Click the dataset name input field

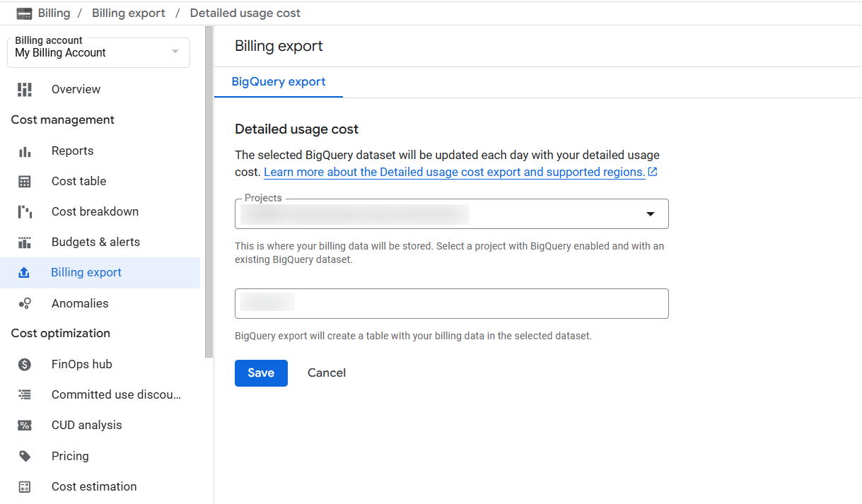451,303
